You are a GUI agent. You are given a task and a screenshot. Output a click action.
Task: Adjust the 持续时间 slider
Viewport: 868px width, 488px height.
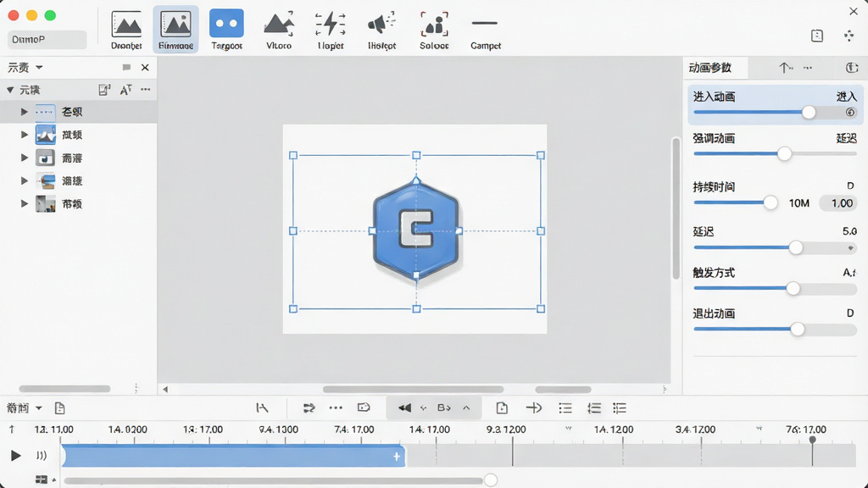[771, 202]
